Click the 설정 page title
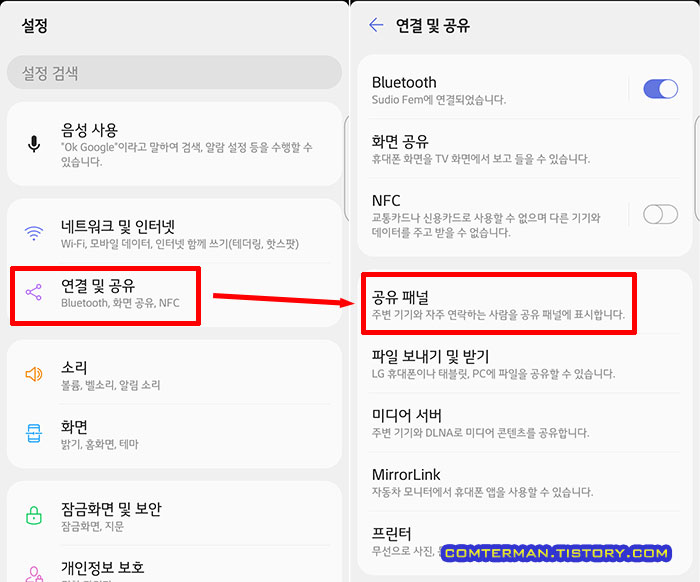 (x=35, y=25)
